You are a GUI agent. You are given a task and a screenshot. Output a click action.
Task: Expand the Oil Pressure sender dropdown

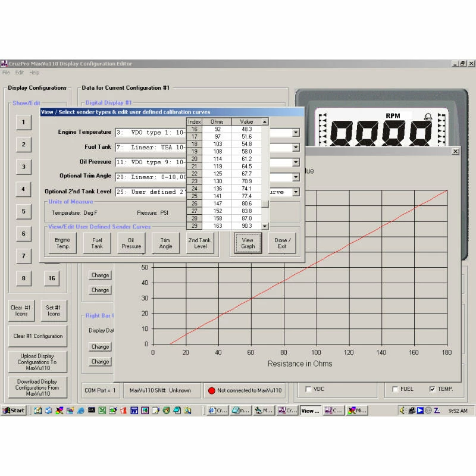[296, 162]
